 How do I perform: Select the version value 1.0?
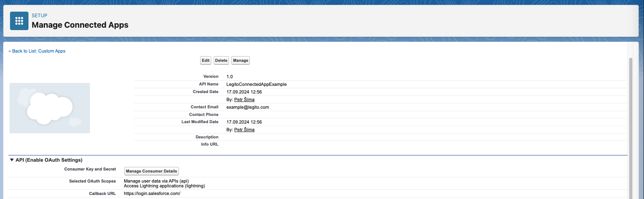click(x=230, y=77)
